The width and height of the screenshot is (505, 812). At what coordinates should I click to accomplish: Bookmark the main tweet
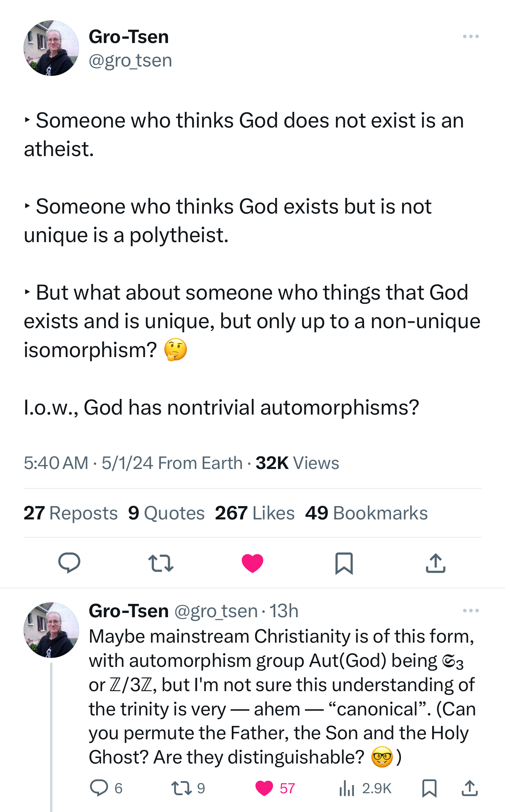pos(344,563)
